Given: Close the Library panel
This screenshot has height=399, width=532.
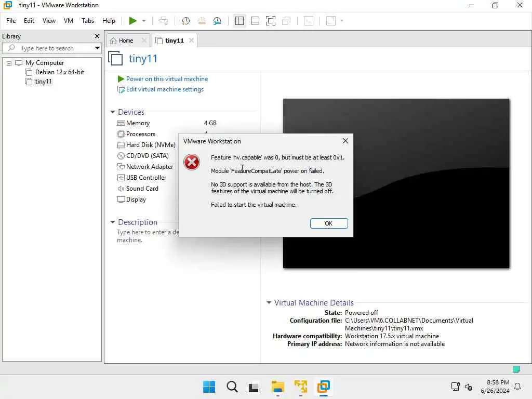Looking at the screenshot, I should tap(97, 36).
